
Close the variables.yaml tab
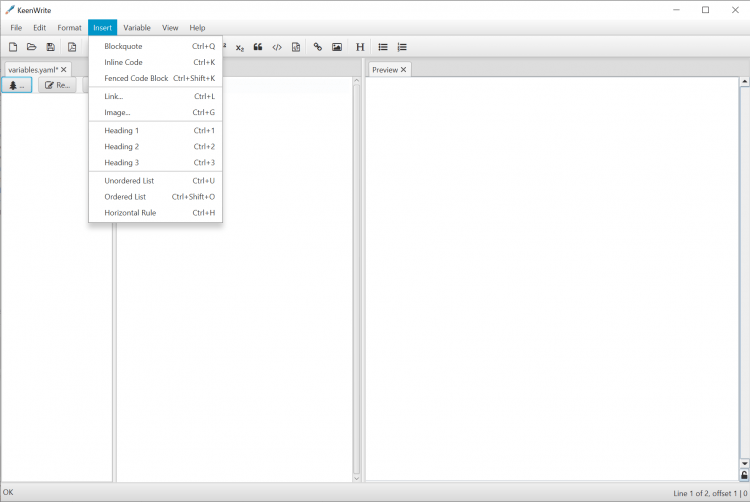pos(64,70)
